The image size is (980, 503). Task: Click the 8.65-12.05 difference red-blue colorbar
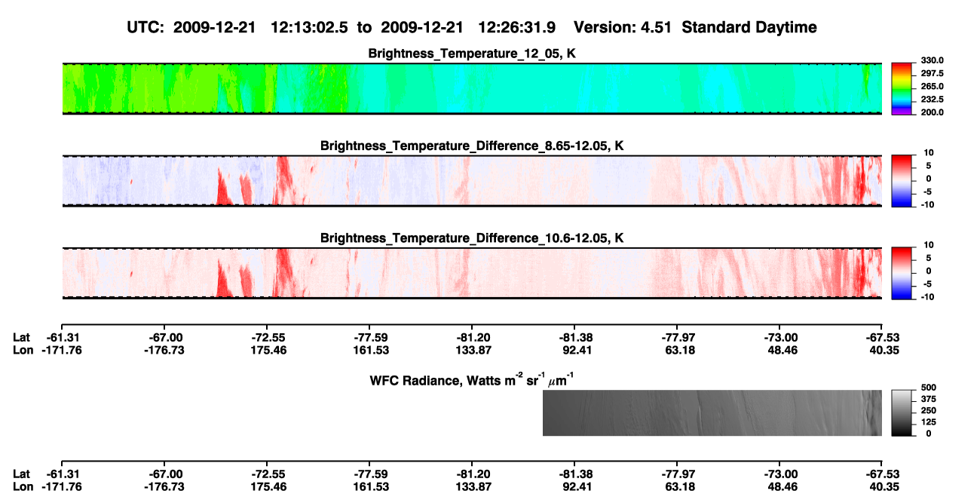pos(902,180)
